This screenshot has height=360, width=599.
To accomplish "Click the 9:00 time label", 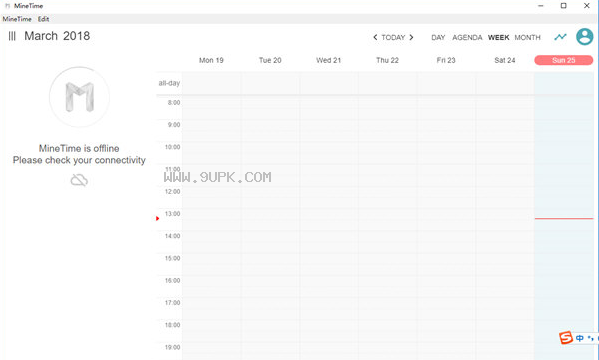I will tap(174, 125).
